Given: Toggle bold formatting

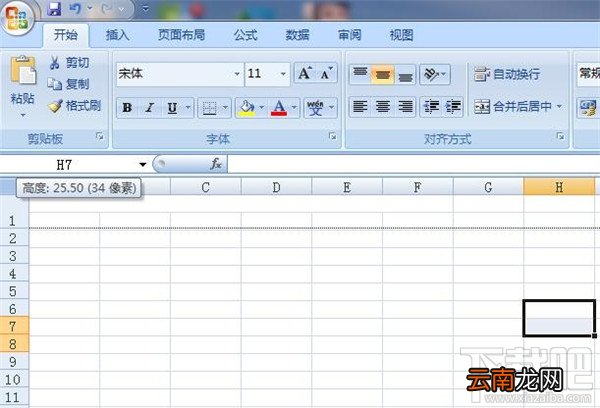Looking at the screenshot, I should pyautogui.click(x=127, y=108).
